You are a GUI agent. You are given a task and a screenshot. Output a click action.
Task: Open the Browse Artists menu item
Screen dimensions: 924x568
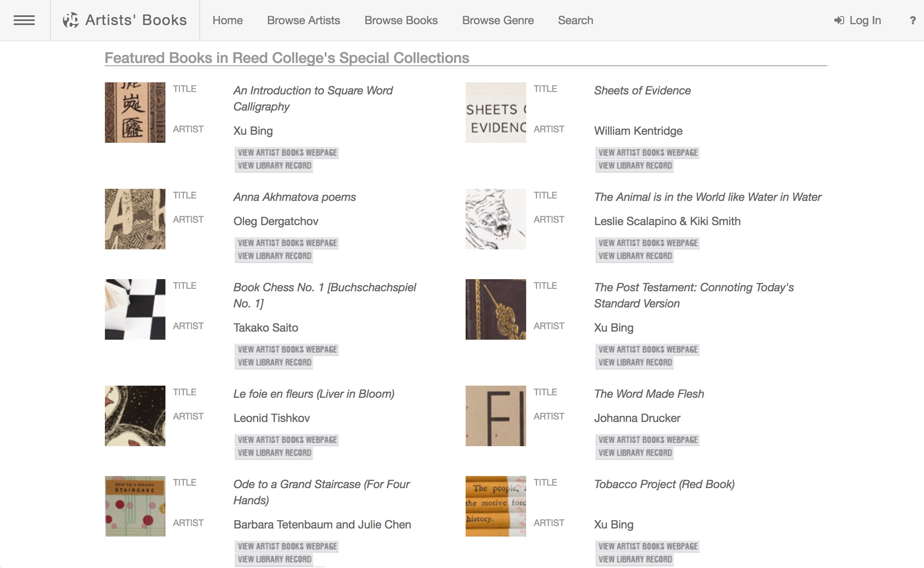click(303, 20)
